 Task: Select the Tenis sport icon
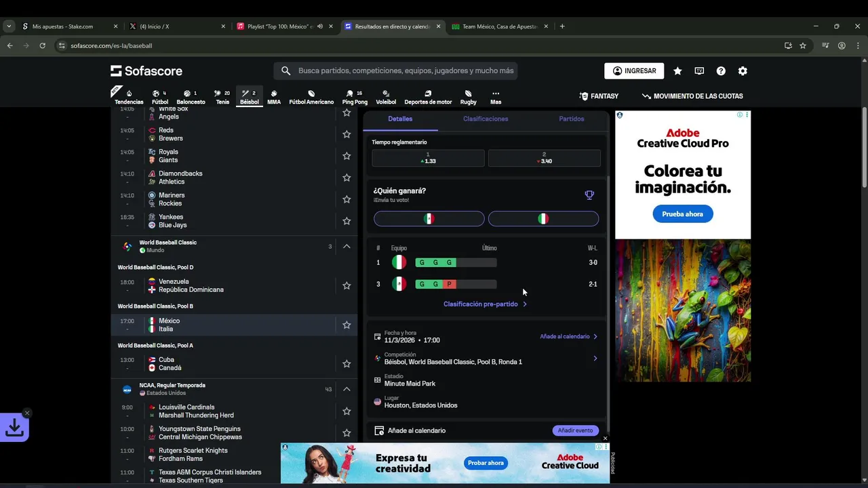[222, 98]
